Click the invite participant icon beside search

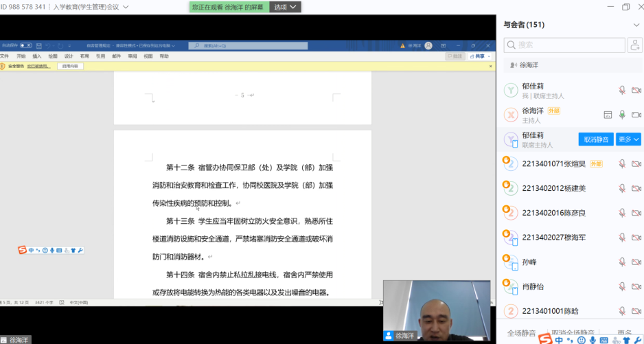[635, 45]
